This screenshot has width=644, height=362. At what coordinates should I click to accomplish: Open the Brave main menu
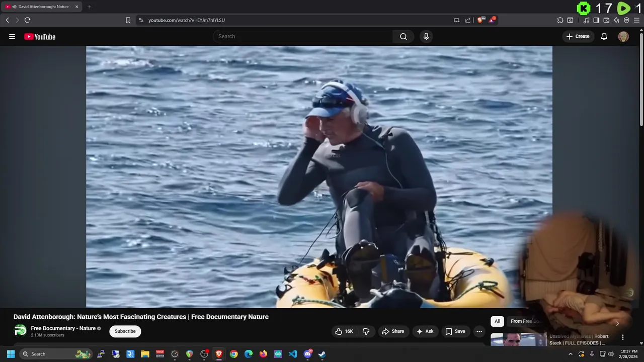tap(636, 20)
